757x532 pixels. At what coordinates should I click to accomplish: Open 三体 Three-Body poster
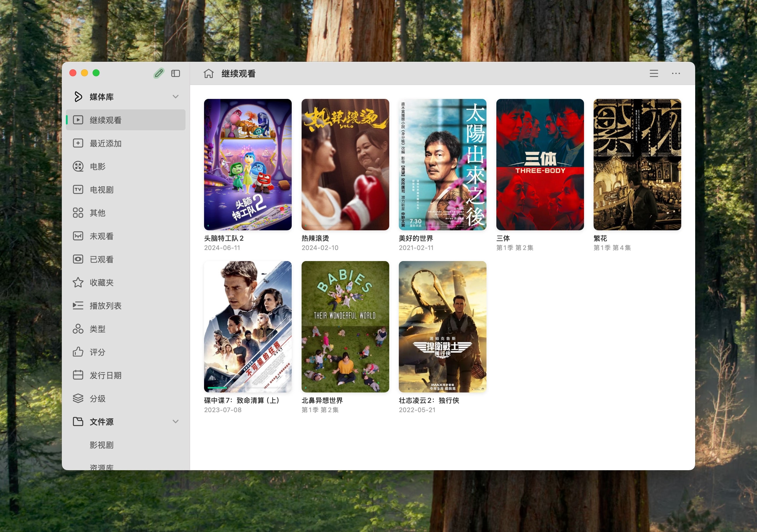[540, 164]
